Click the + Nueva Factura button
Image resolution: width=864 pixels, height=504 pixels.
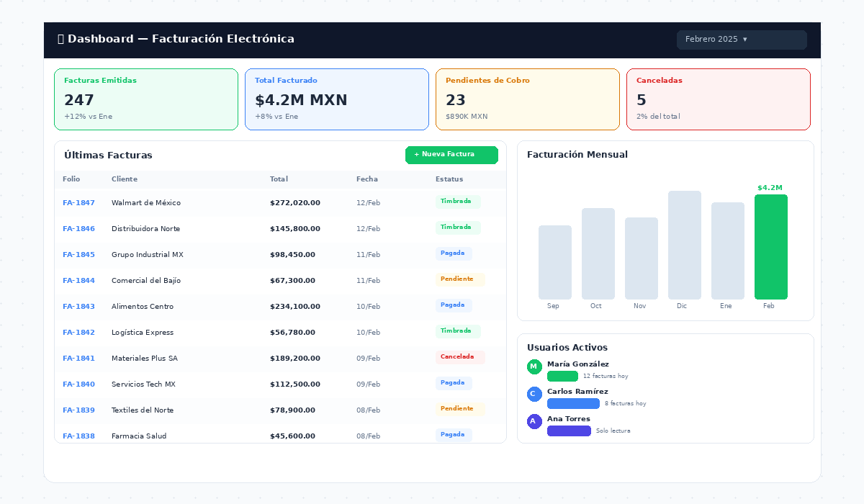(x=451, y=155)
